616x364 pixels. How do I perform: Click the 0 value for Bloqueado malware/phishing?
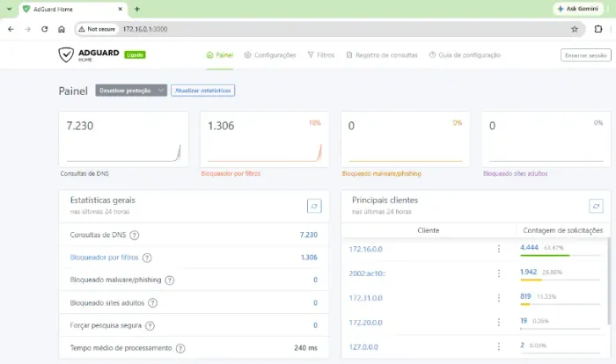[315, 280]
